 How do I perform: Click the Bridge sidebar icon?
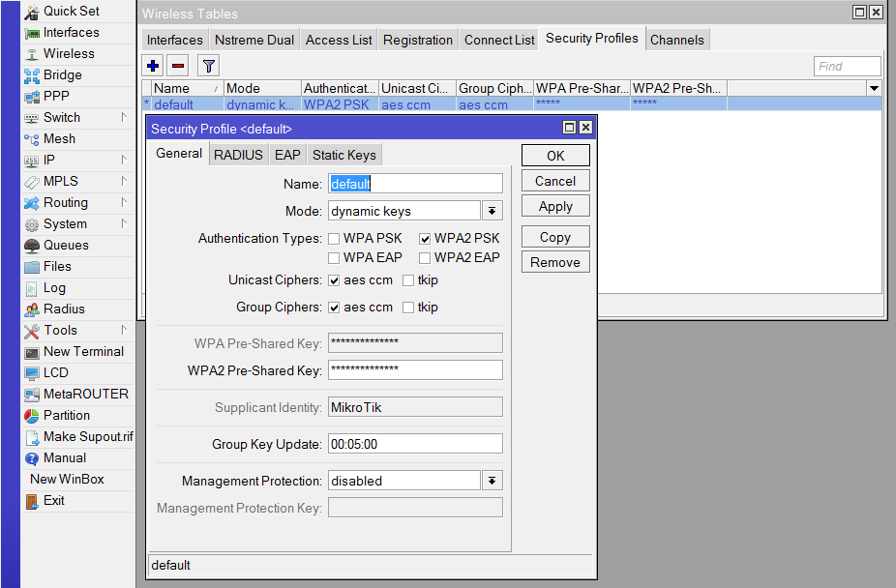click(x=32, y=75)
